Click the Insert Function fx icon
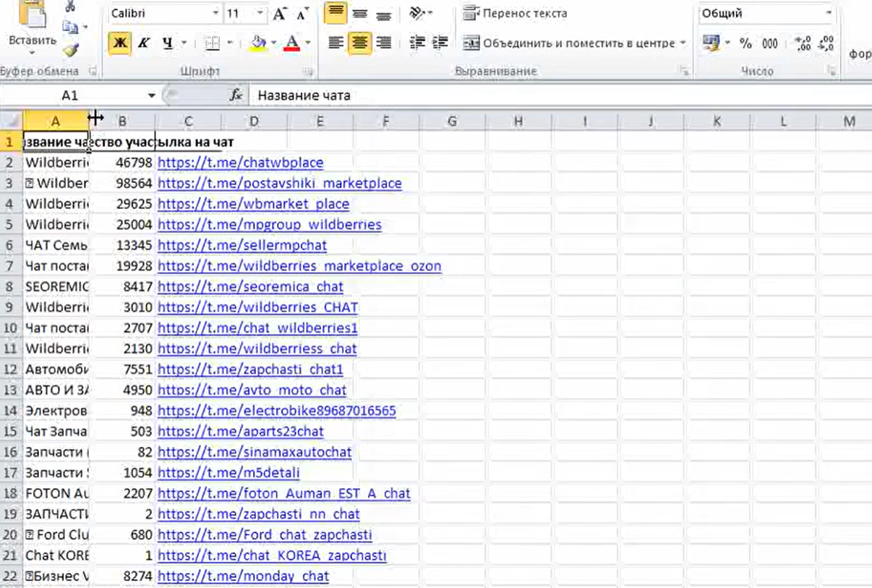 click(x=236, y=95)
